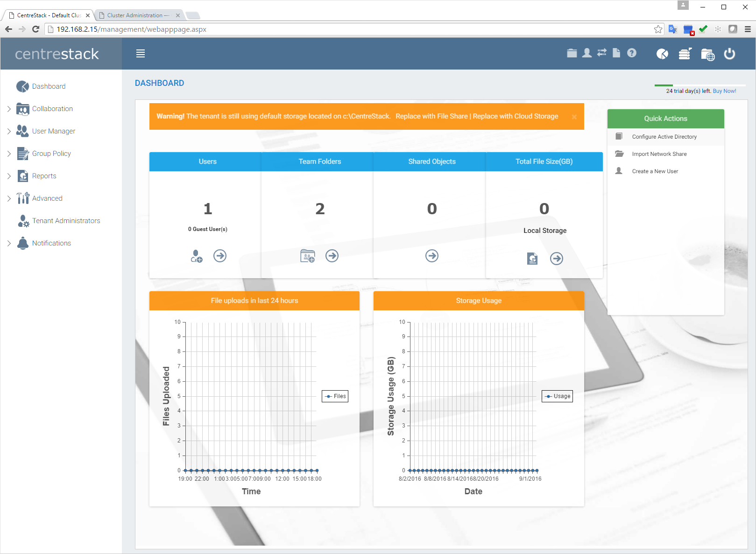Image resolution: width=756 pixels, height=554 pixels.
Task: Click the translate extension icon
Action: click(x=673, y=29)
